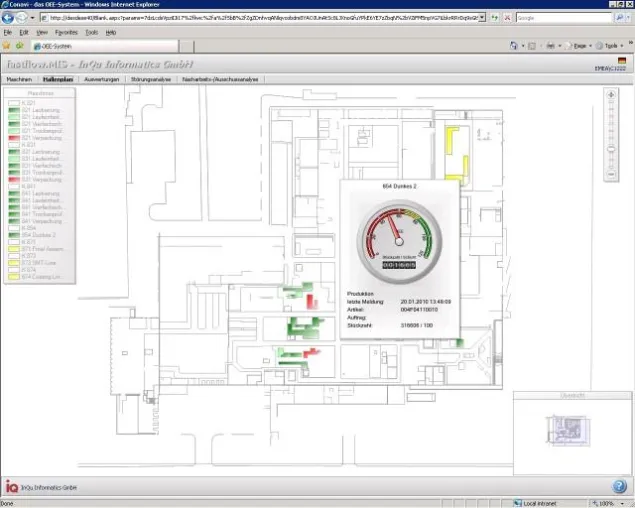Click the browser Stop (red X) button
Viewport: 635px width, 508px height.
[x=507, y=18]
